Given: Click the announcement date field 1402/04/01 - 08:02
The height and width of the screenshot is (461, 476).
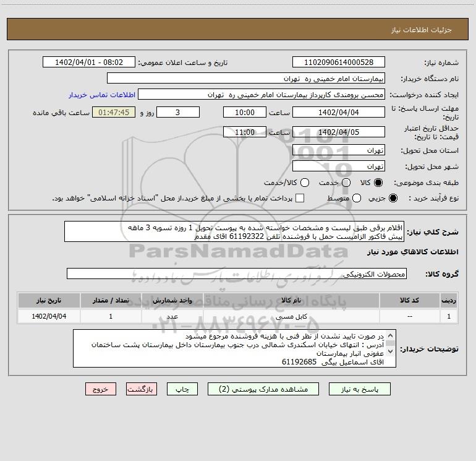Looking at the screenshot, I should pos(88,62).
